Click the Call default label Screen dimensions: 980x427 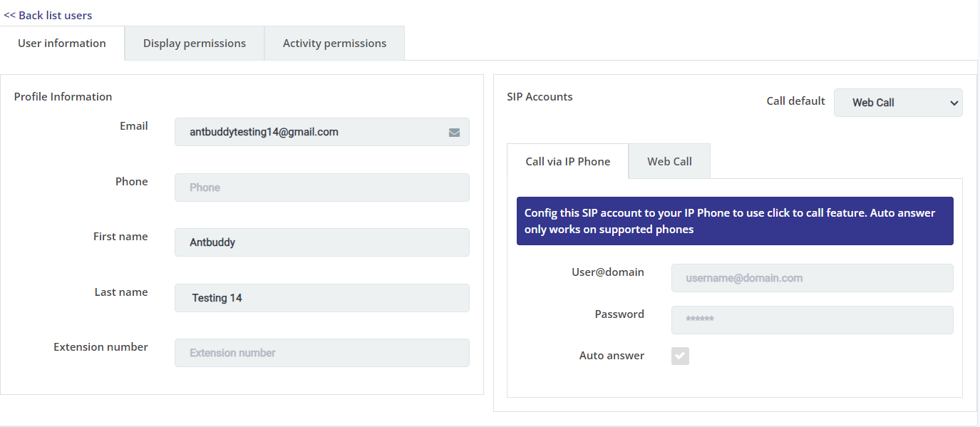click(795, 101)
